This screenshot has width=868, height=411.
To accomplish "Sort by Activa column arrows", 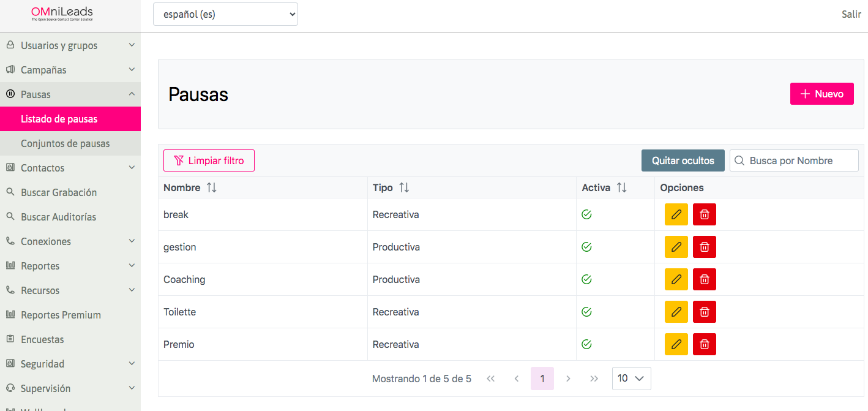I will click(621, 188).
